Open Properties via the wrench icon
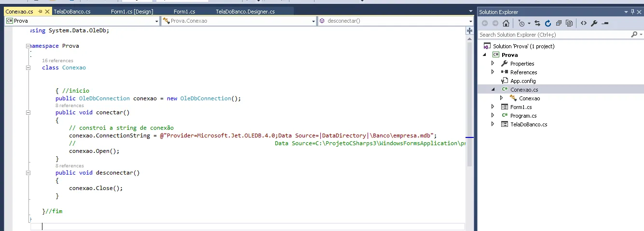 pyautogui.click(x=594, y=23)
